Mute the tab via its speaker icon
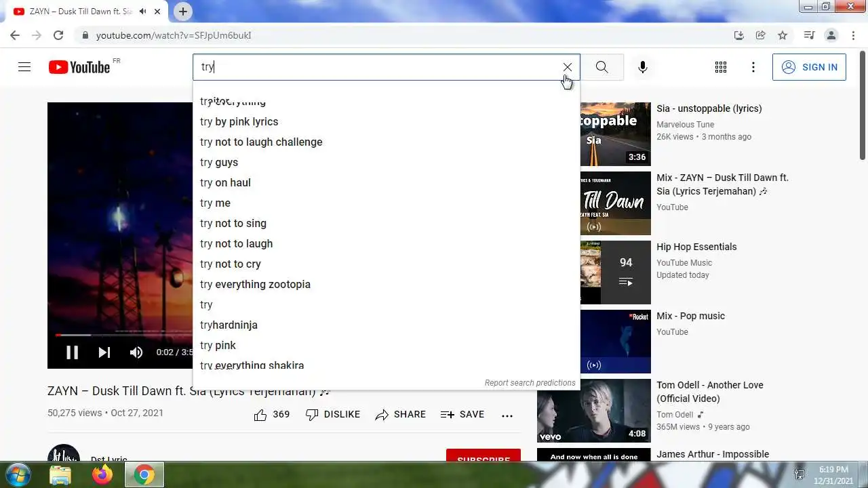 click(142, 12)
